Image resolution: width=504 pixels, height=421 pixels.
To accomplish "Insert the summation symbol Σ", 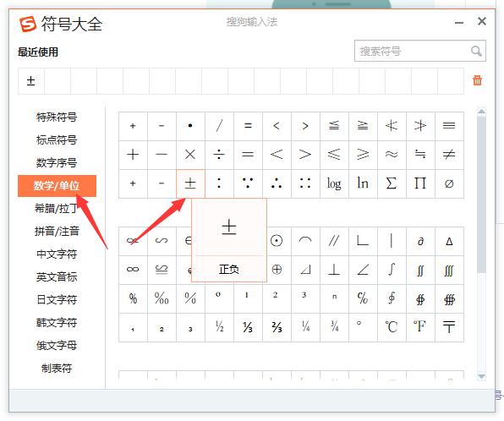I will click(392, 183).
